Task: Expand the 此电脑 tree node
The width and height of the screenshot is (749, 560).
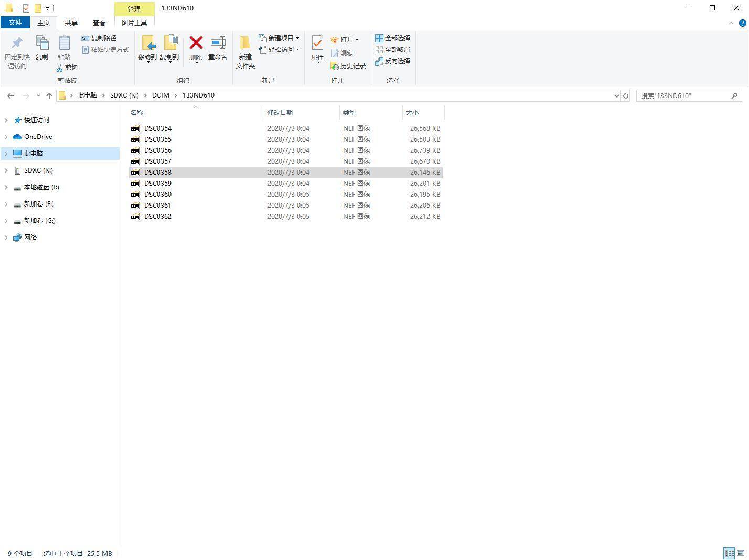Action: [6, 154]
